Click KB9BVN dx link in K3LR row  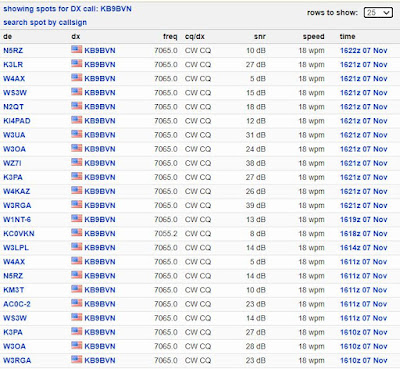(x=100, y=65)
